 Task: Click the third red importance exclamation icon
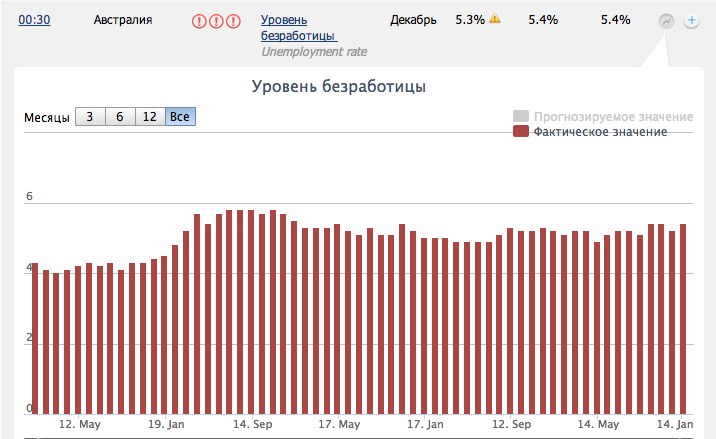233,21
